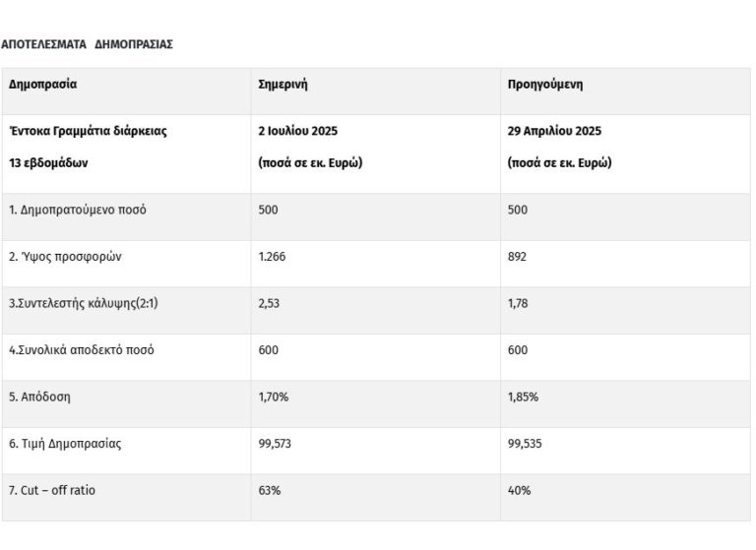This screenshot has width=756, height=550.
Task: Click the 1,85% previous yield value
Action: [523, 397]
